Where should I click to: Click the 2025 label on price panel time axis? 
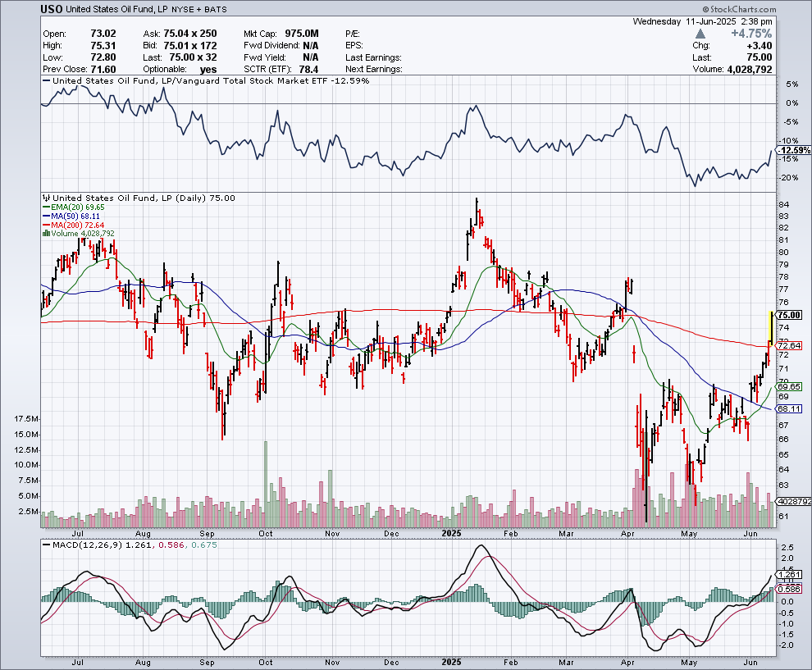(452, 533)
